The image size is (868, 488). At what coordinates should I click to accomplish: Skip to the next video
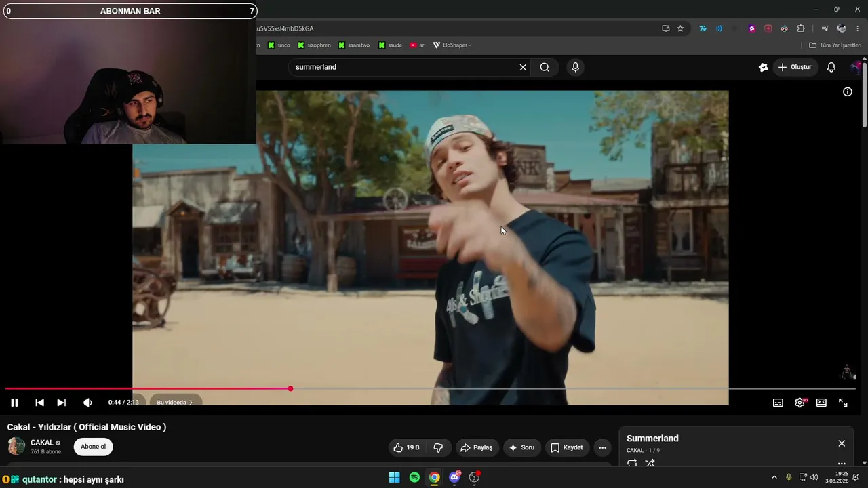coord(61,403)
